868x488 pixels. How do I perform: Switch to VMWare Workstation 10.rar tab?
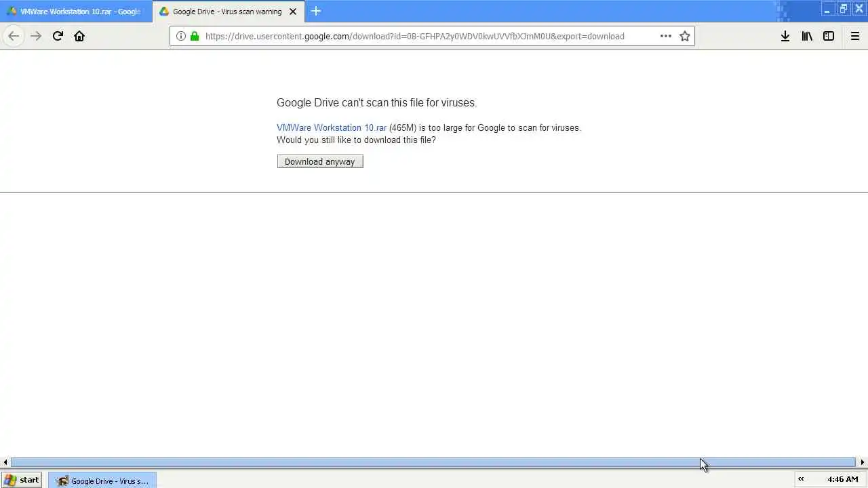(x=76, y=12)
